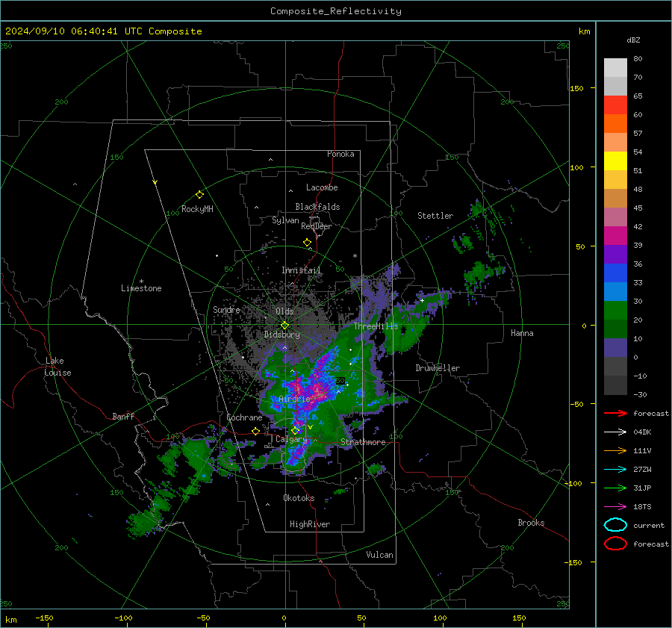672x628 pixels.
Task: Click the yellow diamond marker near RockyMH
Action: click(x=199, y=195)
